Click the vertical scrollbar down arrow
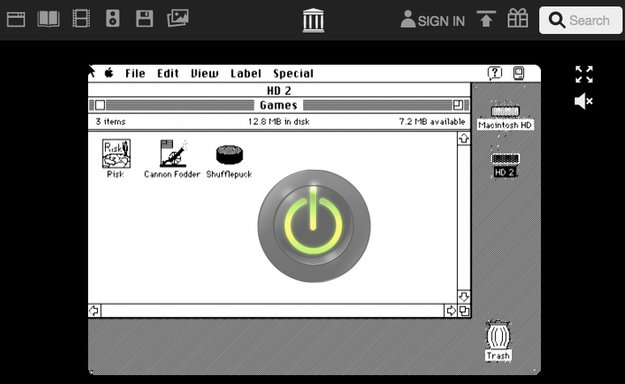This screenshot has width=625, height=384. (464, 296)
